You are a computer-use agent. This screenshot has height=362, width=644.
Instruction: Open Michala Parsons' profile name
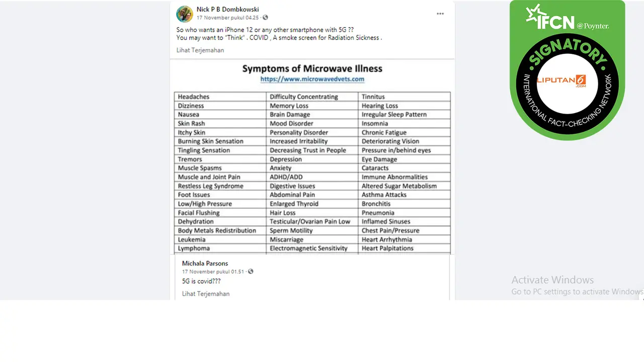(x=205, y=263)
